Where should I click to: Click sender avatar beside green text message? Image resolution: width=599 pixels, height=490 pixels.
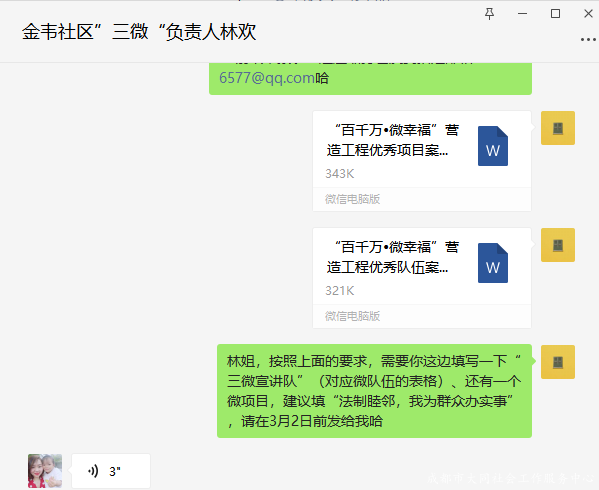[558, 362]
